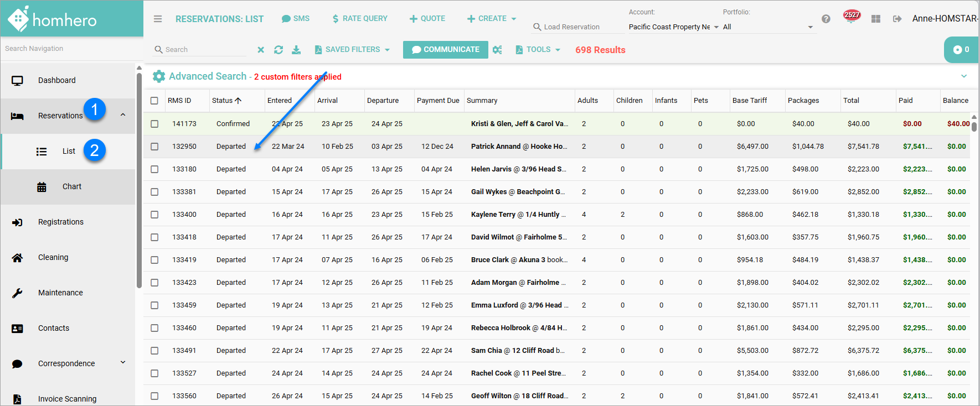Click the refresh list icon
980x406 pixels.
278,50
